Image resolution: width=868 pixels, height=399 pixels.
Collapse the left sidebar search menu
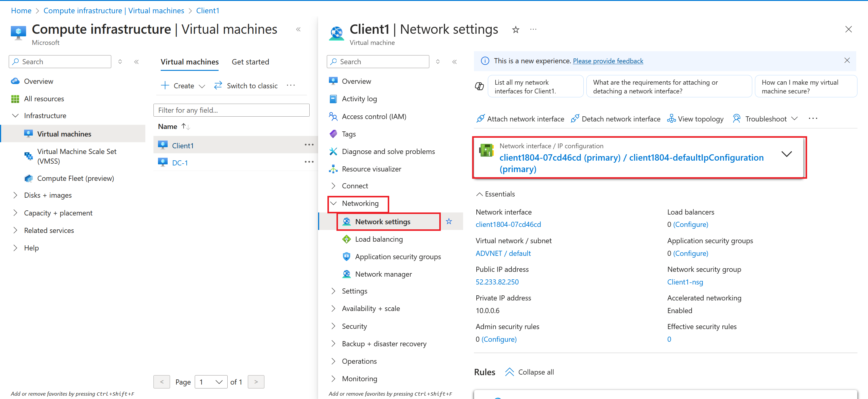(136, 61)
